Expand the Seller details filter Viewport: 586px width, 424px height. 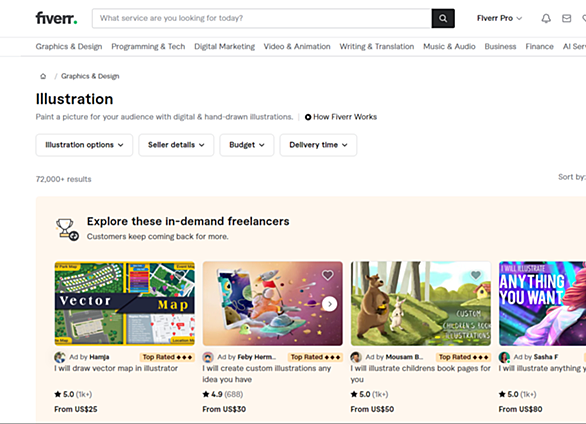click(176, 145)
